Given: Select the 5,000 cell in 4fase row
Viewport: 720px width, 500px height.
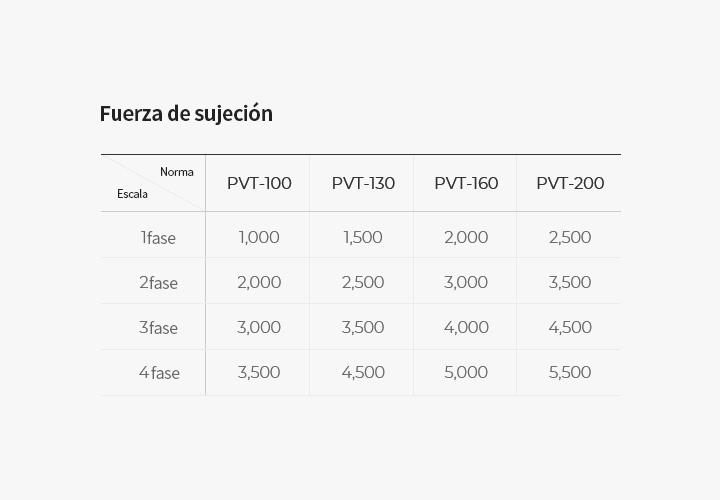Looking at the screenshot, I should [466, 372].
